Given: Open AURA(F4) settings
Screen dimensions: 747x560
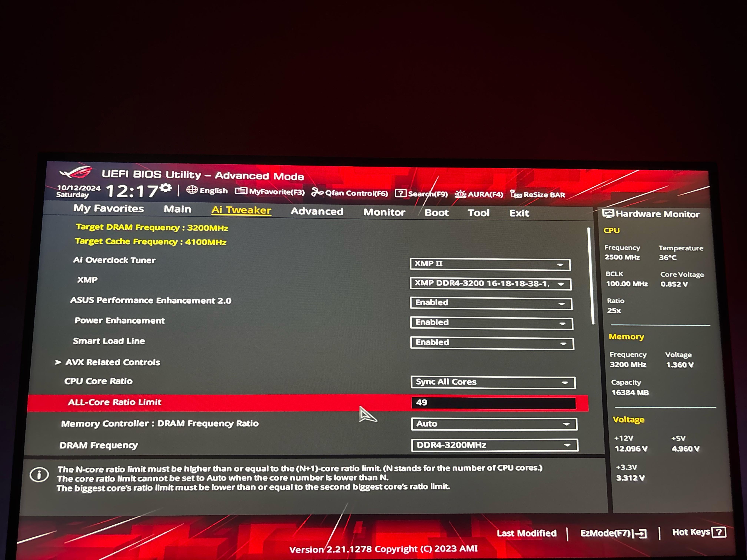Looking at the screenshot, I should pos(479,194).
